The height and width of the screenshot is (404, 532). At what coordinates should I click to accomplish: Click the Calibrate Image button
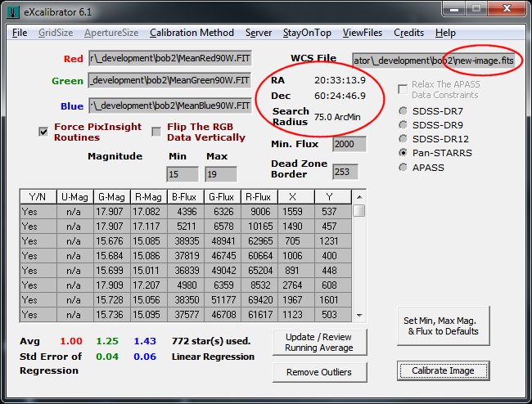(x=443, y=370)
